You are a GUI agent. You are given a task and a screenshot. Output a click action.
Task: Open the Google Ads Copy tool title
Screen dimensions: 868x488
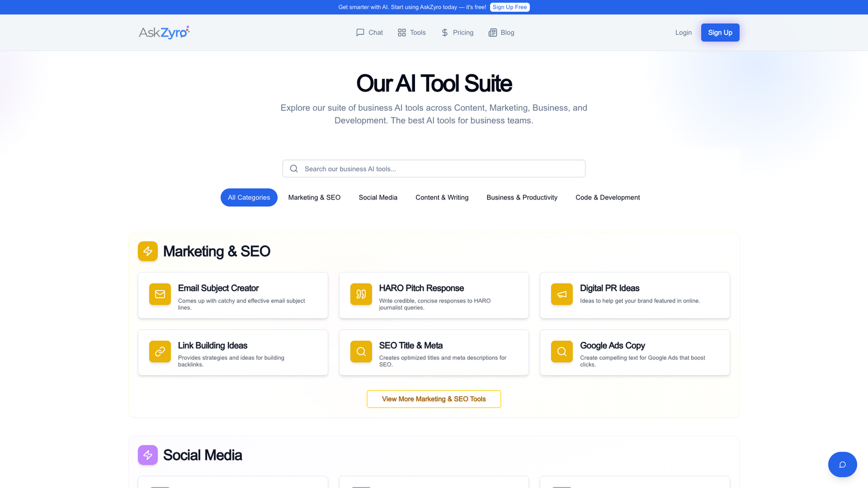612,345
